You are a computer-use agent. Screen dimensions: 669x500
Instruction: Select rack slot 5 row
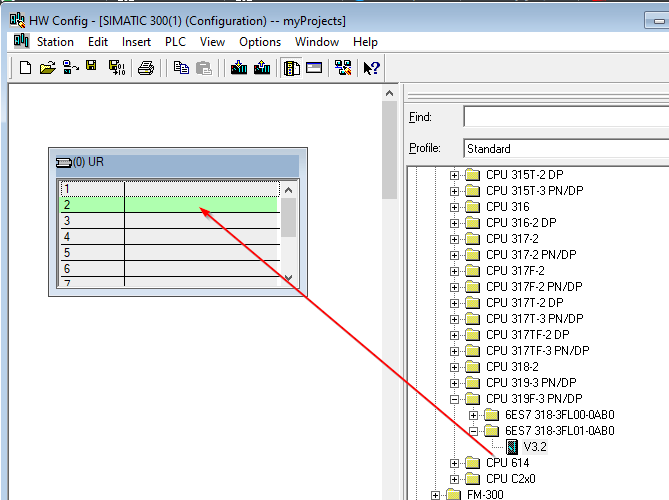[x=170, y=253]
